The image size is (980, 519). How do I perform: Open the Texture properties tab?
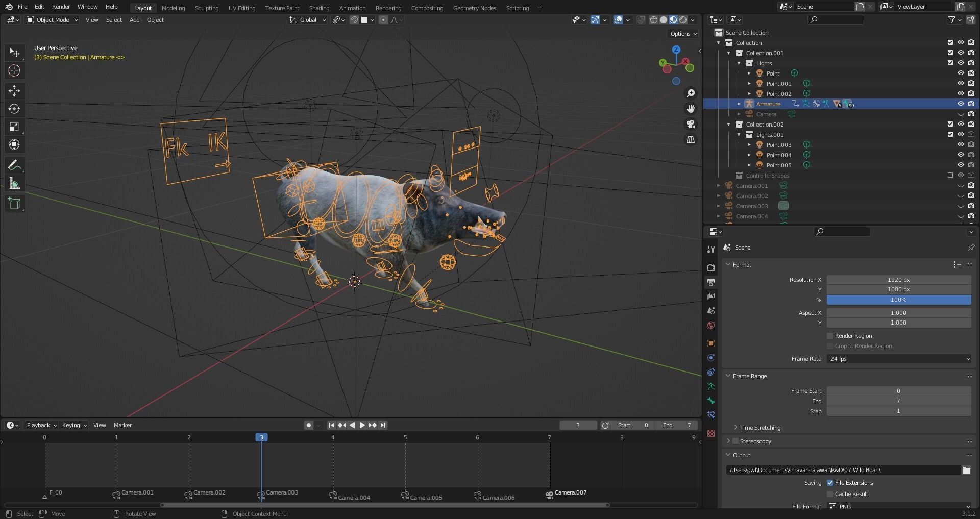coord(711,433)
